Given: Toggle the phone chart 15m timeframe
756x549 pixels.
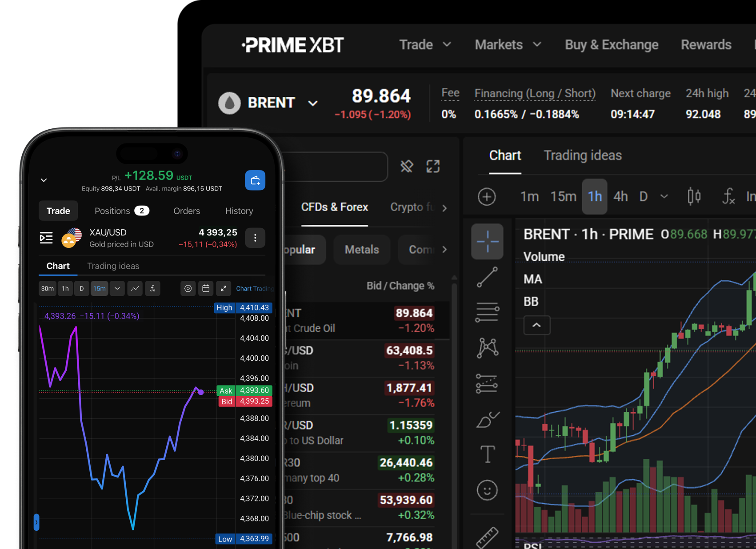Looking at the screenshot, I should 100,289.
